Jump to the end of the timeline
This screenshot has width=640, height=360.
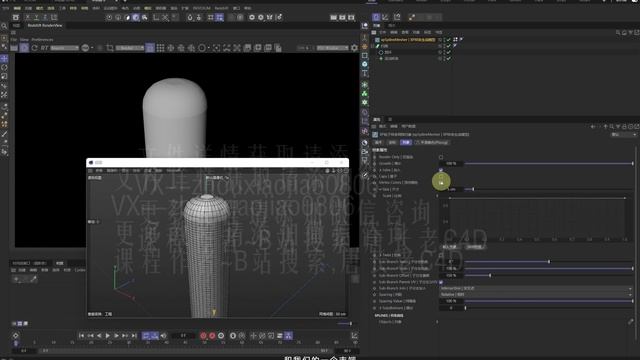tap(134, 336)
